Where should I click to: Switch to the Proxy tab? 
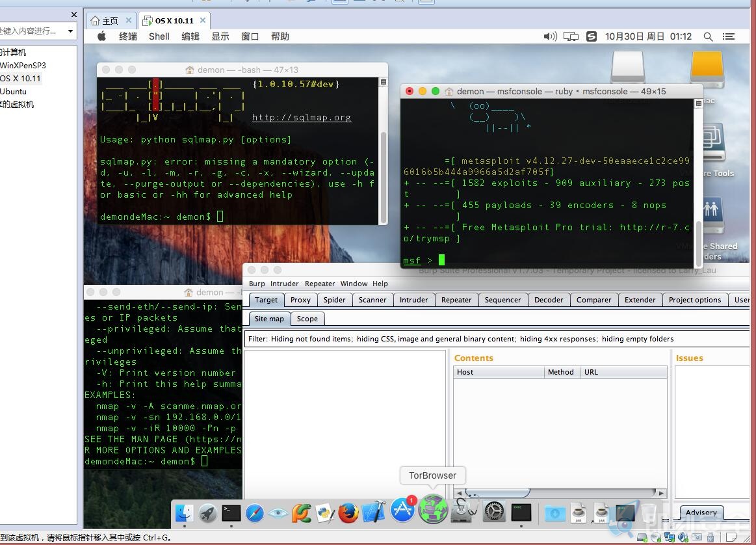pyautogui.click(x=300, y=300)
